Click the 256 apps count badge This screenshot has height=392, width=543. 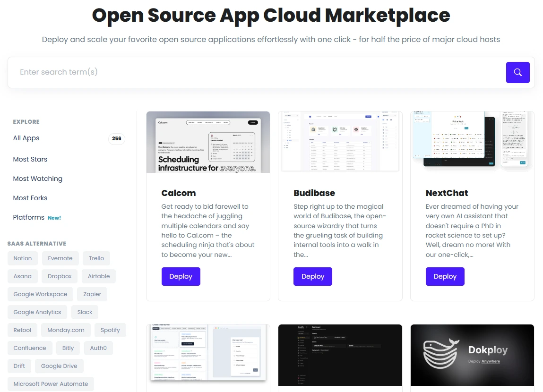[117, 138]
